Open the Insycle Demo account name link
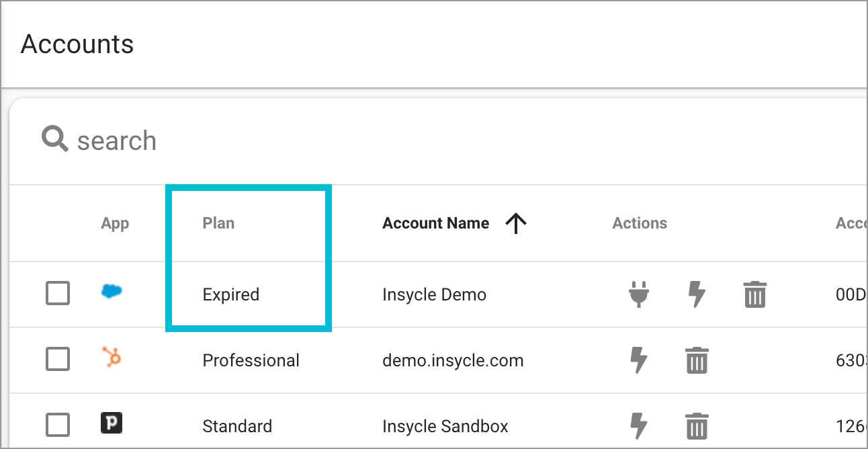 (433, 294)
